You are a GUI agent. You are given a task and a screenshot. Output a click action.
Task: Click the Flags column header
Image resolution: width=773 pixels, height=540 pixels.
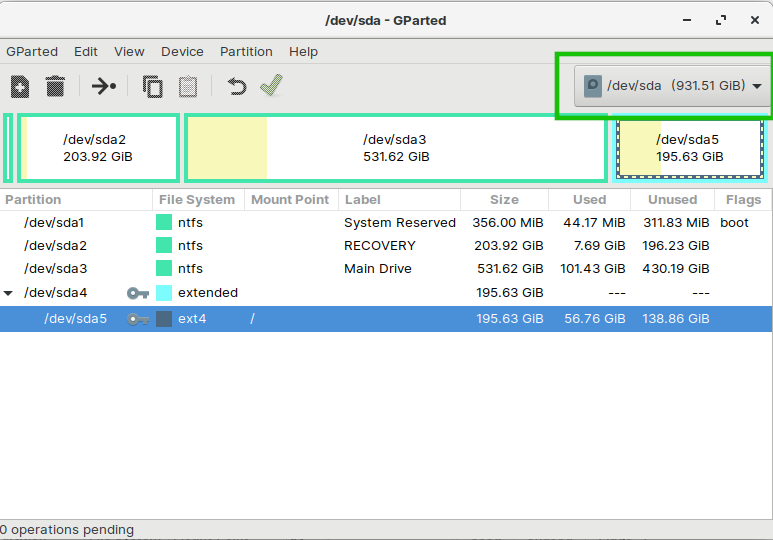[x=743, y=200]
